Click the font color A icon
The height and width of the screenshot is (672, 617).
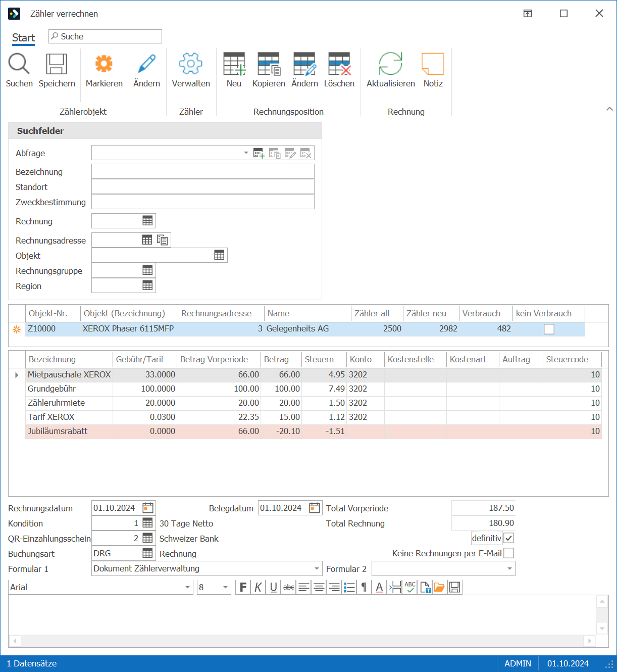coord(379,587)
